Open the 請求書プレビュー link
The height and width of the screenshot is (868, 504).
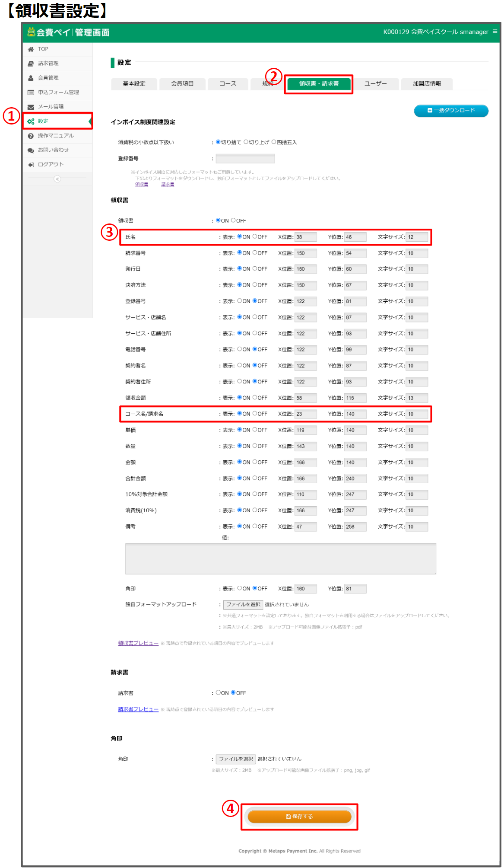click(138, 709)
